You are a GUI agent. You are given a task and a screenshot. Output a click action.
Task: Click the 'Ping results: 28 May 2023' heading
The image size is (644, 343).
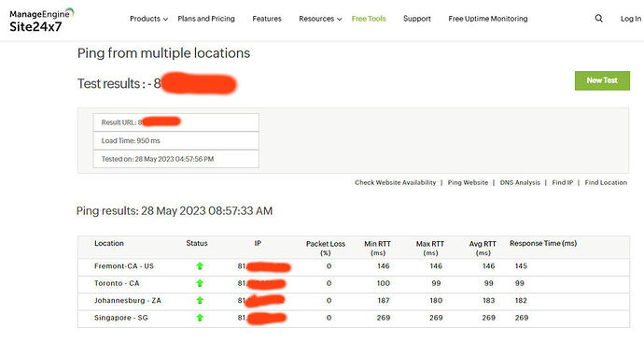pos(175,211)
